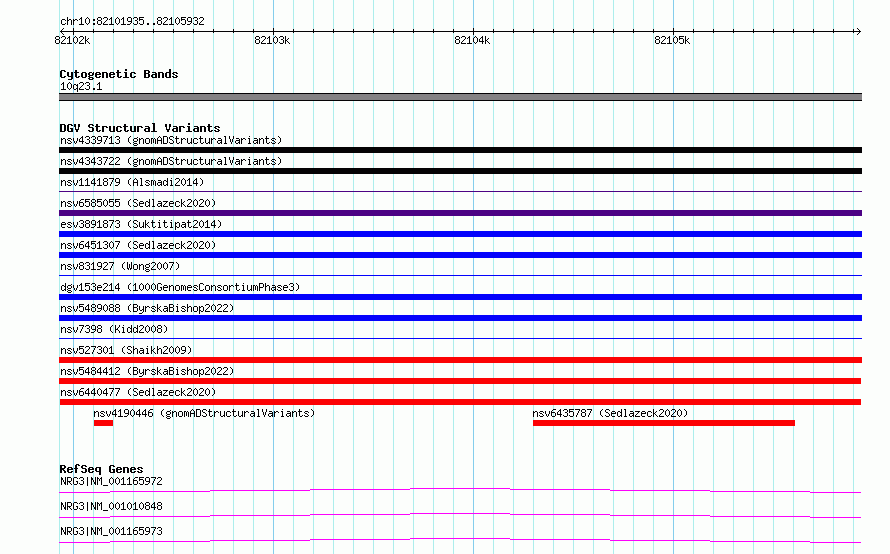This screenshot has width=890, height=554.
Task: Click the red bar for nsv6440477
Action: [460, 402]
